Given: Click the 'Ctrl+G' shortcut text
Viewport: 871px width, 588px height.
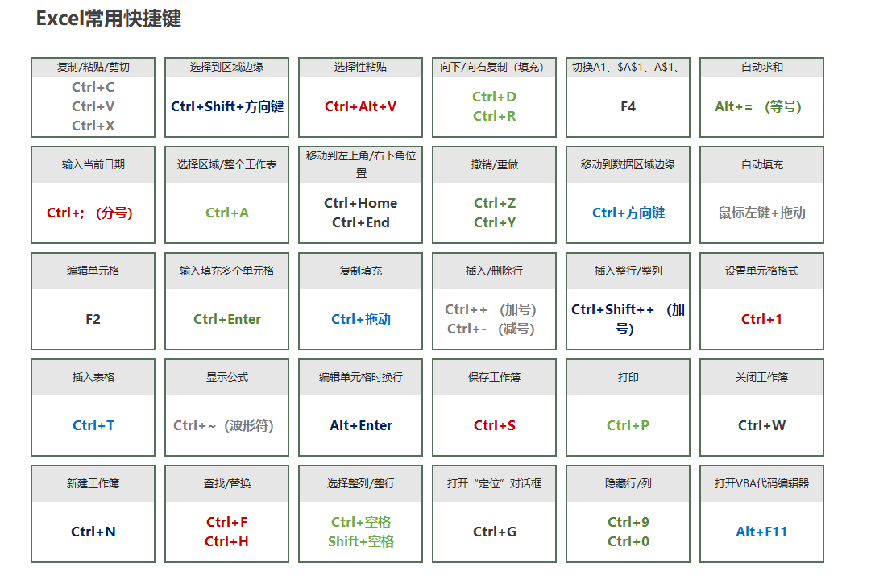Looking at the screenshot, I should (495, 532).
